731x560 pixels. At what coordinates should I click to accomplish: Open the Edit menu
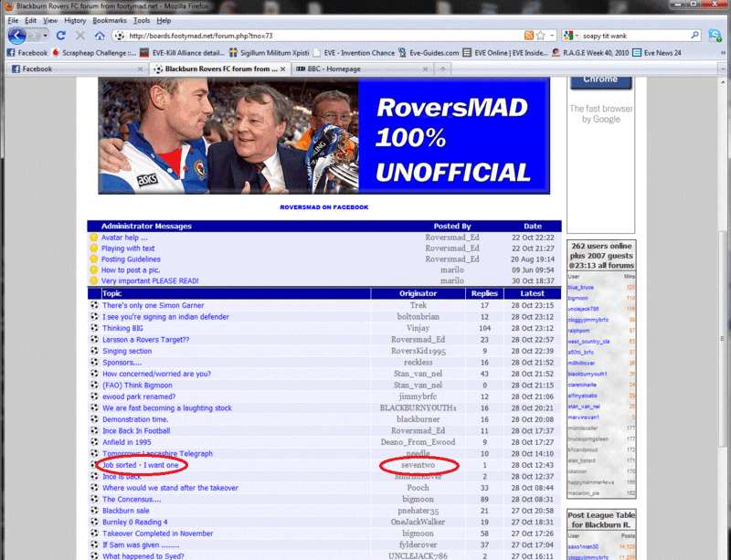30,20
